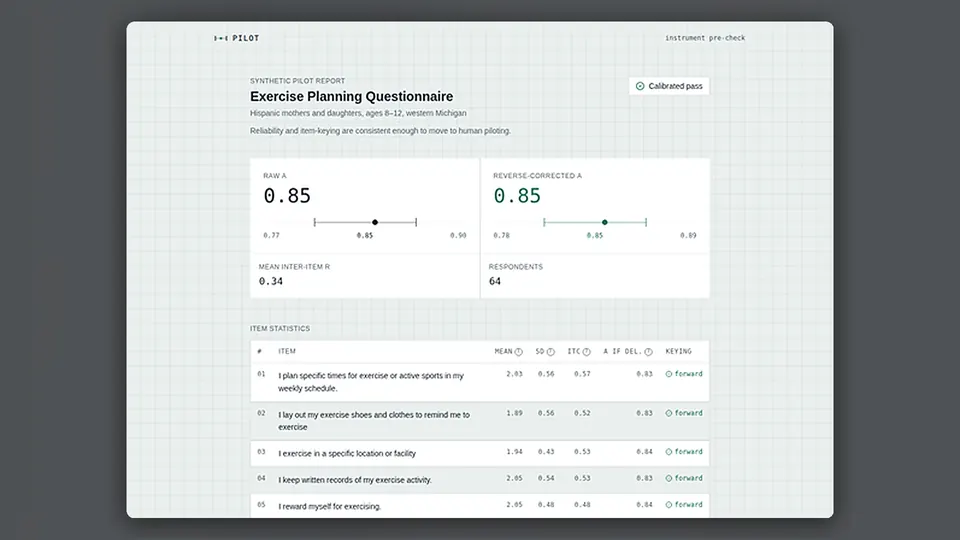Screen dimensions: 960x540
Task: Click the ITC column info icon
Action: click(587, 352)
